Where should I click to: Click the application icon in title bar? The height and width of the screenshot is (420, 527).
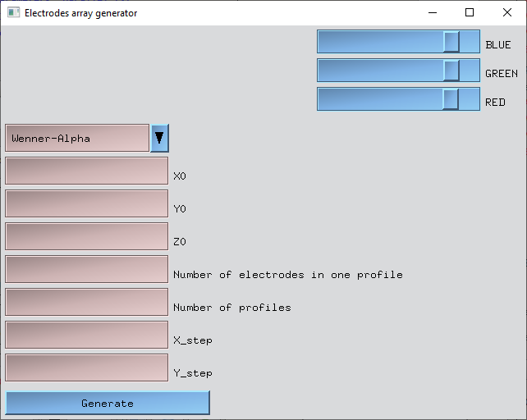[x=13, y=13]
